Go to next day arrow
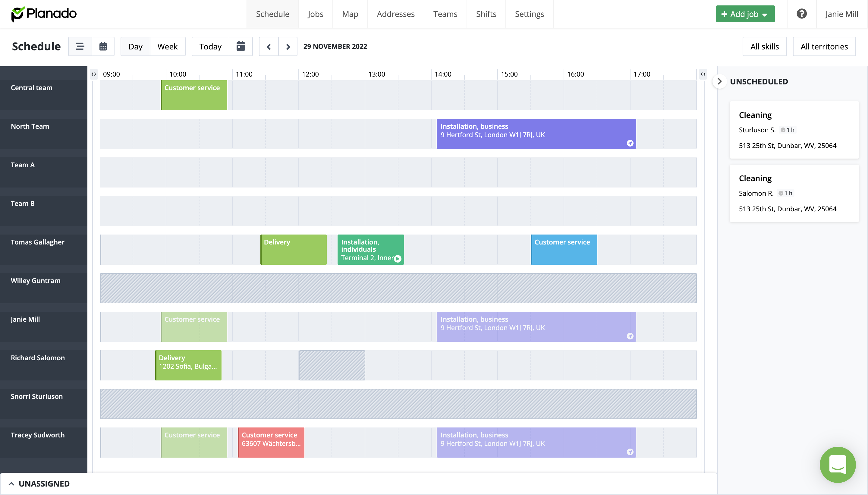This screenshot has width=868, height=495. pyautogui.click(x=288, y=47)
